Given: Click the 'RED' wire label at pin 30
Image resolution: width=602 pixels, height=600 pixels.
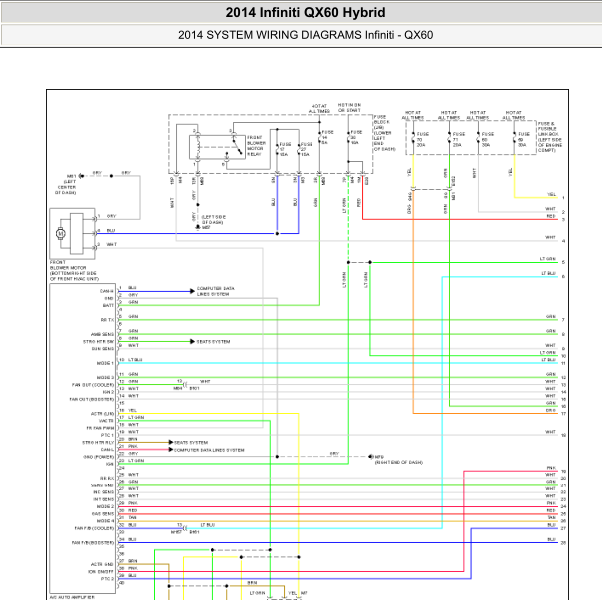Looking at the screenshot, I should click(132, 510).
